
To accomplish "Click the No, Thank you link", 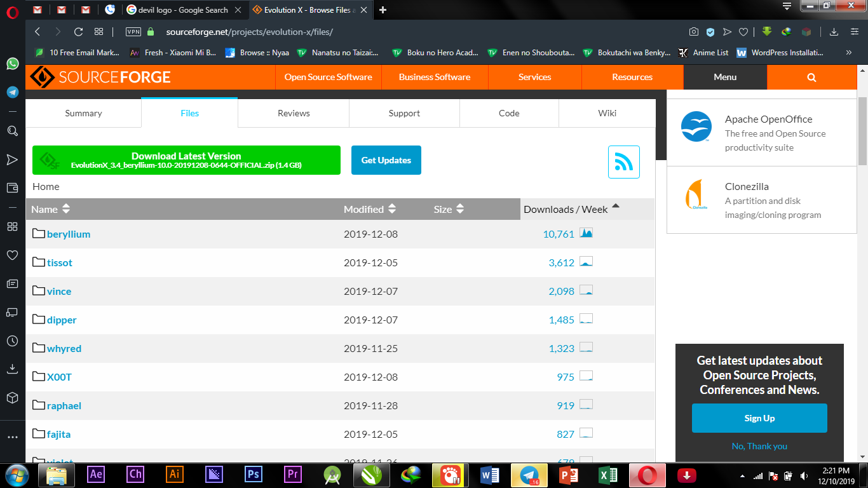I will coord(759,446).
